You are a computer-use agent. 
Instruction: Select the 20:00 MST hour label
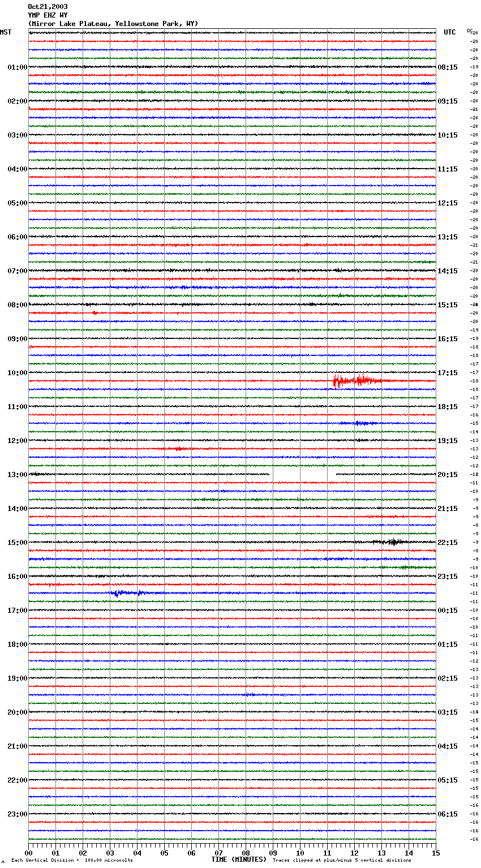click(x=18, y=712)
